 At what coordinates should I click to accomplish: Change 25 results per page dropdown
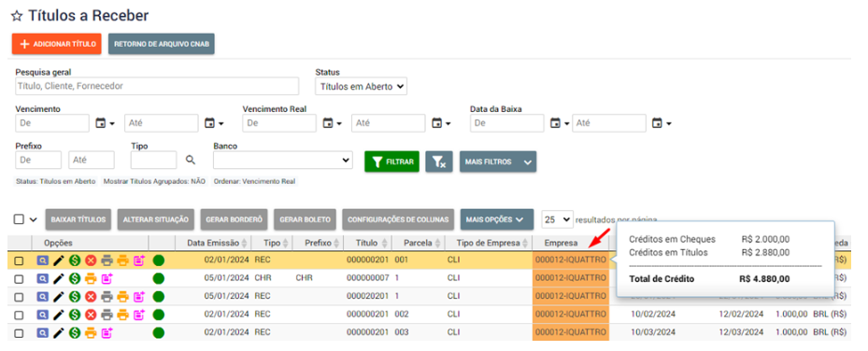(557, 219)
